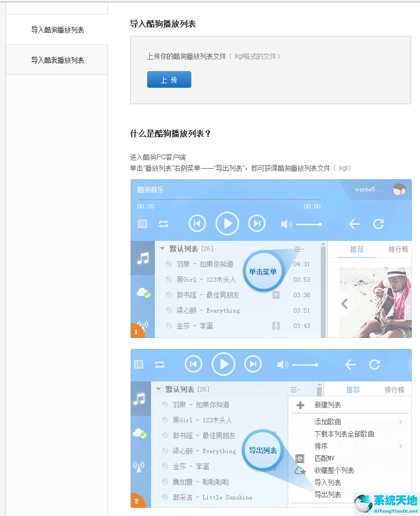Click the large play button in step 1 player

[x=227, y=224]
